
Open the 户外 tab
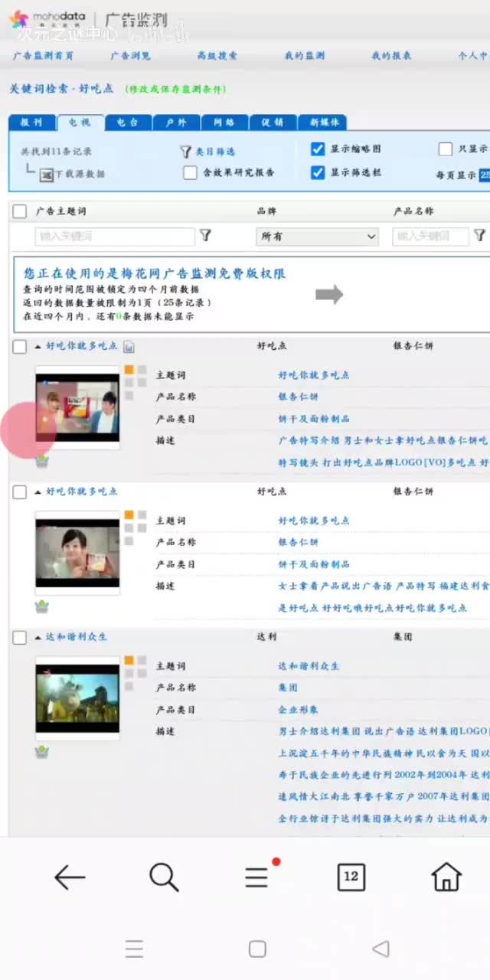176,122
